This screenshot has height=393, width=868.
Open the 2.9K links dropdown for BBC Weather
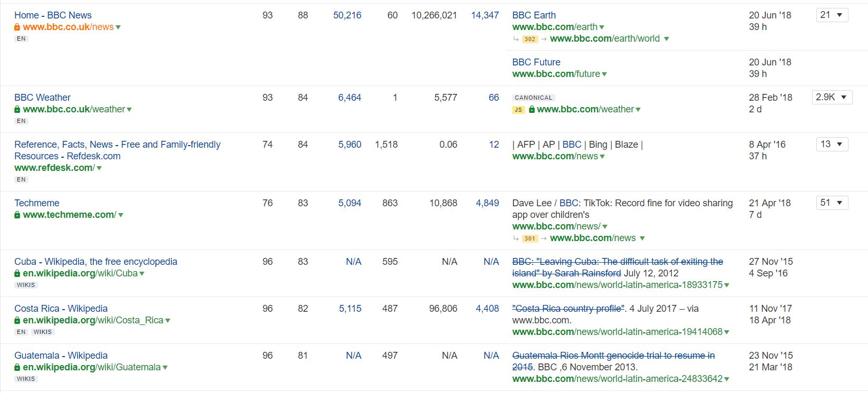click(832, 97)
